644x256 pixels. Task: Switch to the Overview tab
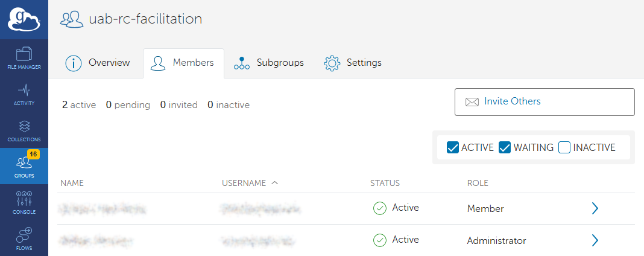(98, 63)
